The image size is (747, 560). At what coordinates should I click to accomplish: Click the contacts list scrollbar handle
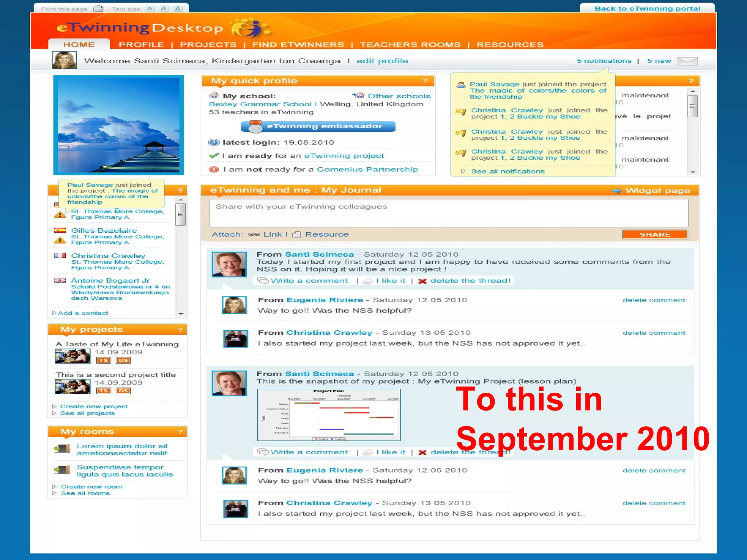click(181, 214)
